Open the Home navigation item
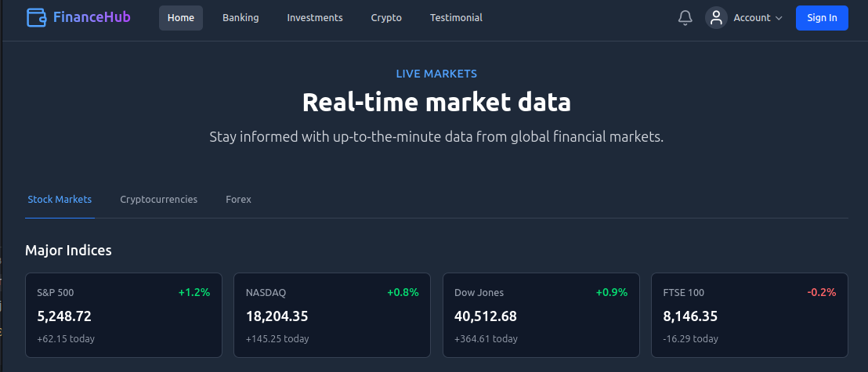 coord(181,18)
